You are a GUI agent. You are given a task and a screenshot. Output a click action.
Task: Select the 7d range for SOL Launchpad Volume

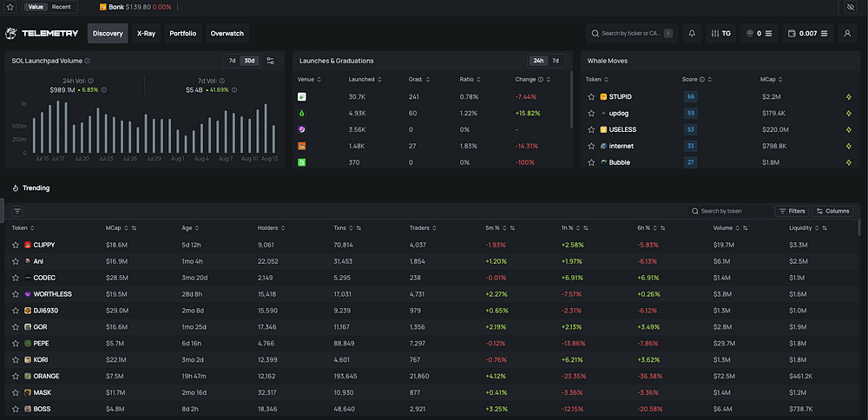coord(232,61)
